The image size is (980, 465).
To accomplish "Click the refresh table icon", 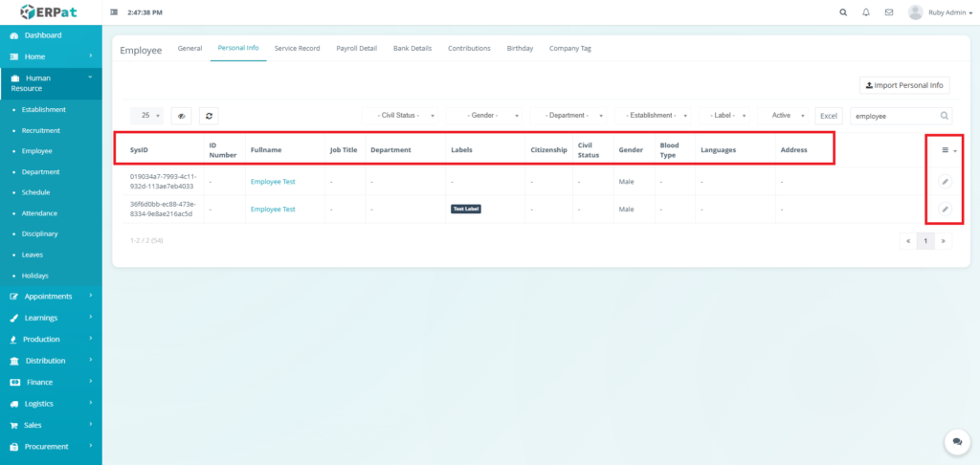I will 210,115.
